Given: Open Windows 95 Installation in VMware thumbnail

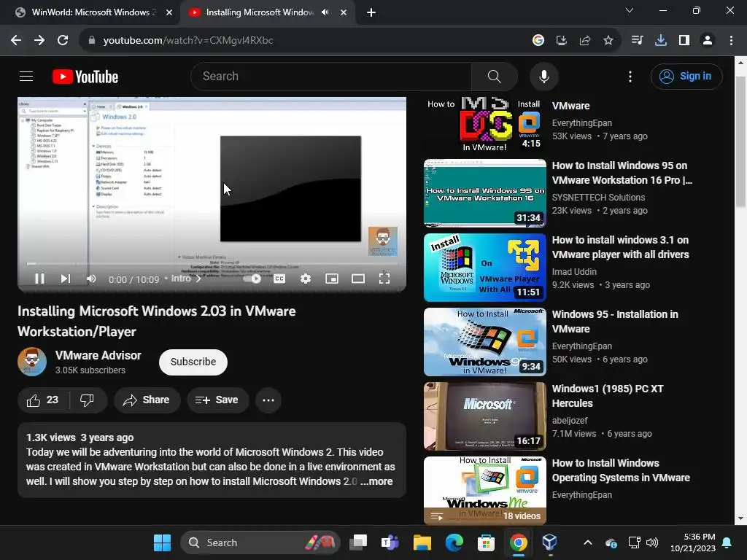Looking at the screenshot, I should point(485,341).
